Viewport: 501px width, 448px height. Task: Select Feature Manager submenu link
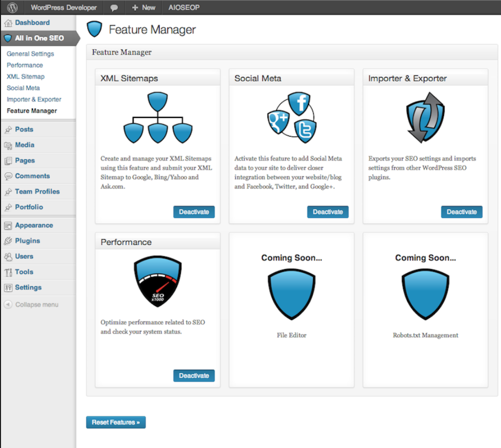click(x=32, y=111)
